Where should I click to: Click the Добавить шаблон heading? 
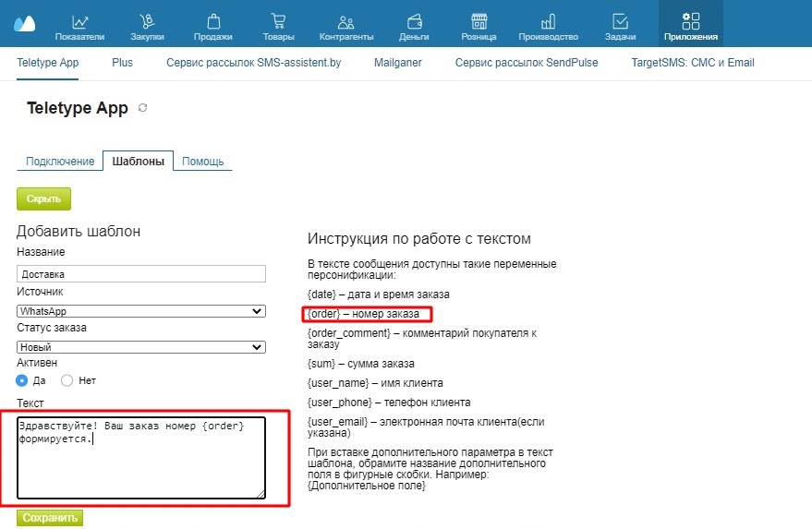79,231
